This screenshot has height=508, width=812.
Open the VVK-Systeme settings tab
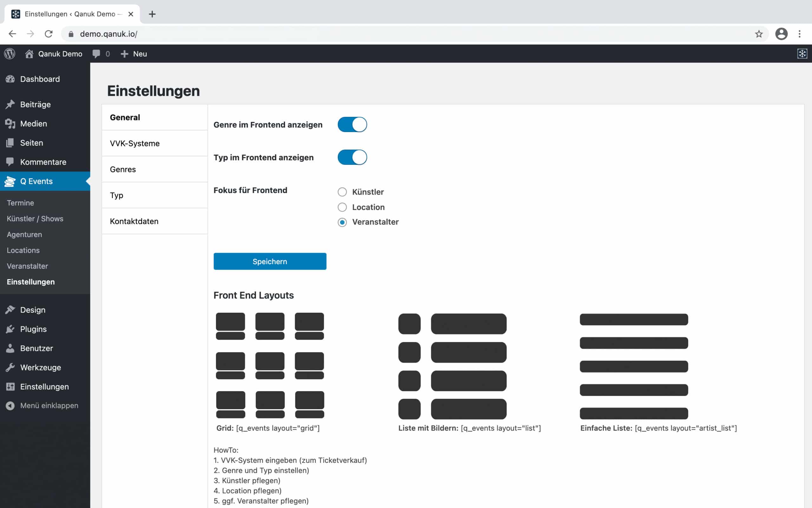(x=155, y=144)
